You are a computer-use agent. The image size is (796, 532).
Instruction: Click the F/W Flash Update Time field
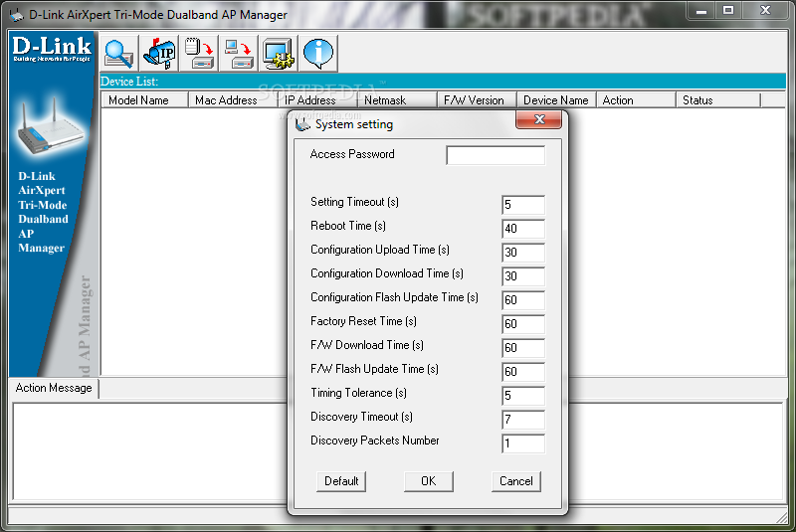point(523,372)
